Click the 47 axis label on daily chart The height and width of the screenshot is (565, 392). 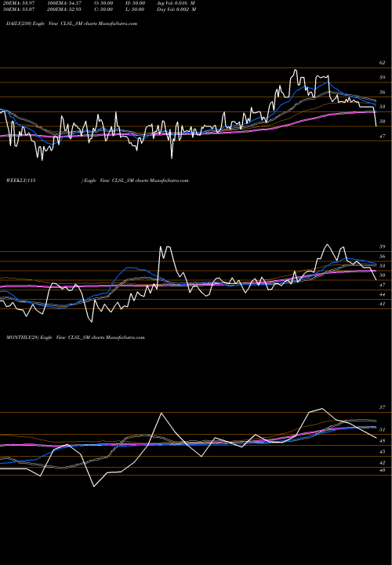tap(382, 137)
